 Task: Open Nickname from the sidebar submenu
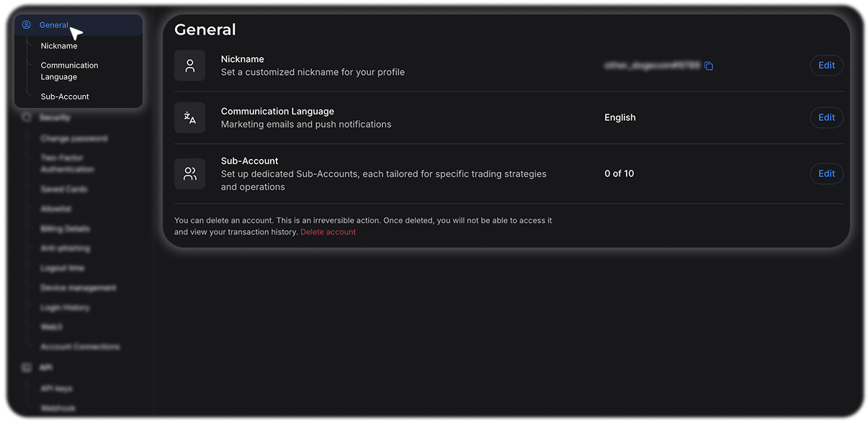pos(59,46)
